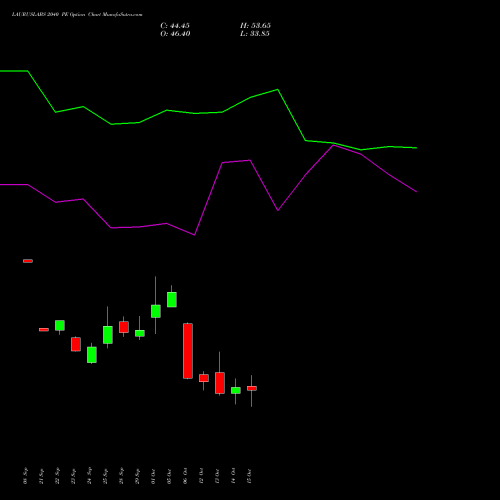Click the 14 Oct date label
Screen dimensions: 500x500
(x=233, y=476)
